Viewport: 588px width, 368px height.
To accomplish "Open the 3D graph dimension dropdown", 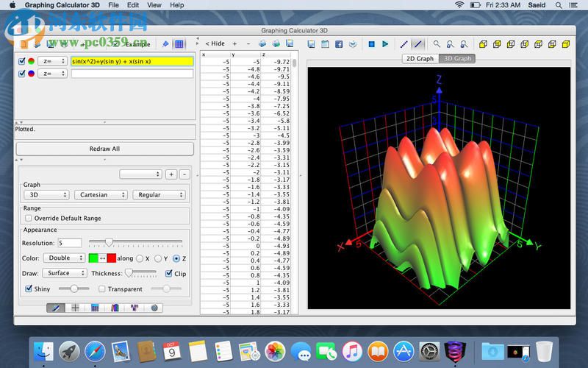I will (x=46, y=195).
